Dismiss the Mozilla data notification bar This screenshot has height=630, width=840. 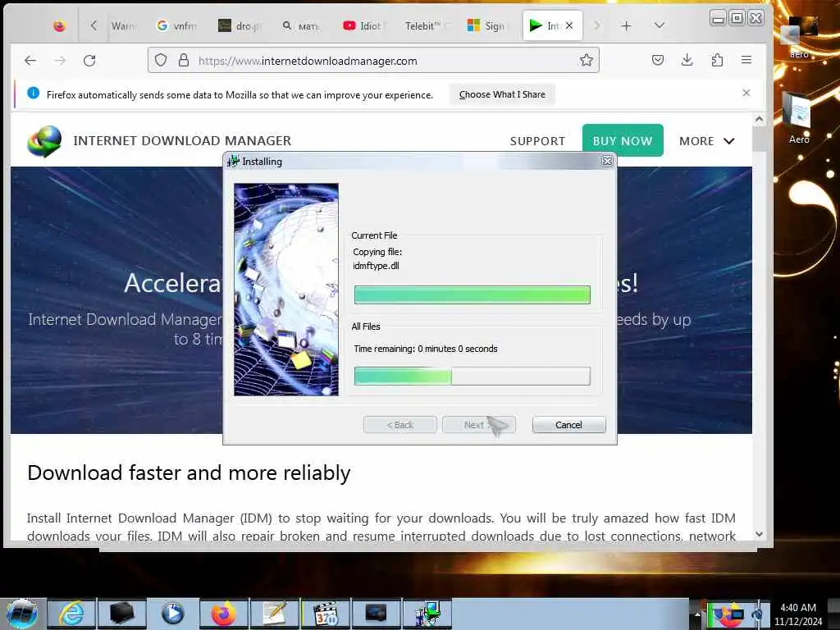coord(746,94)
